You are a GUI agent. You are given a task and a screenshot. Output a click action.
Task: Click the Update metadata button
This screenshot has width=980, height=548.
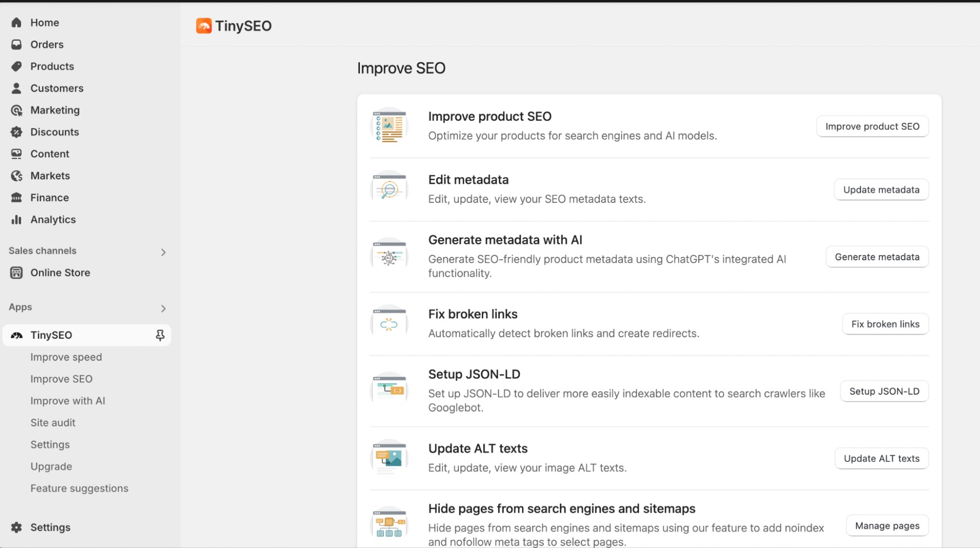881,190
